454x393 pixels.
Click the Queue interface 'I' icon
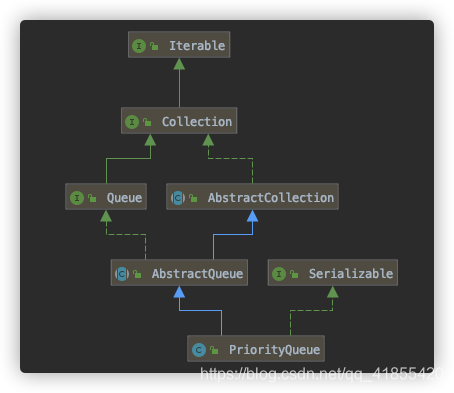[x=77, y=198]
